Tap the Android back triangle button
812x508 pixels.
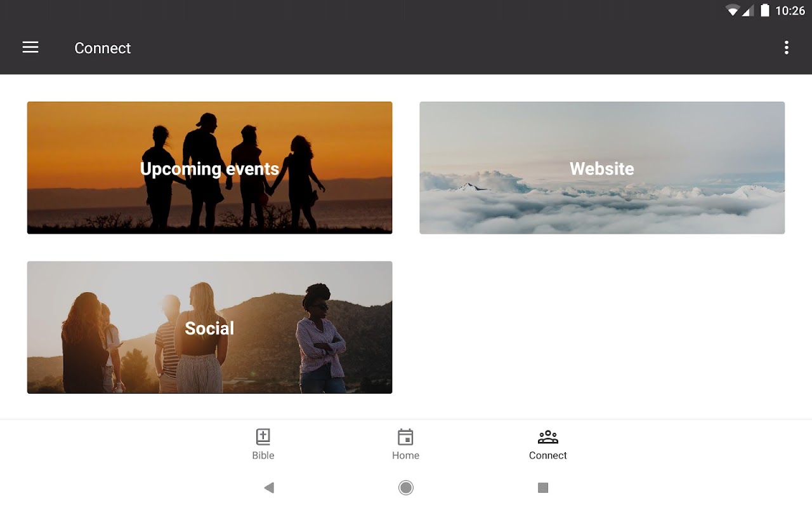pos(269,488)
